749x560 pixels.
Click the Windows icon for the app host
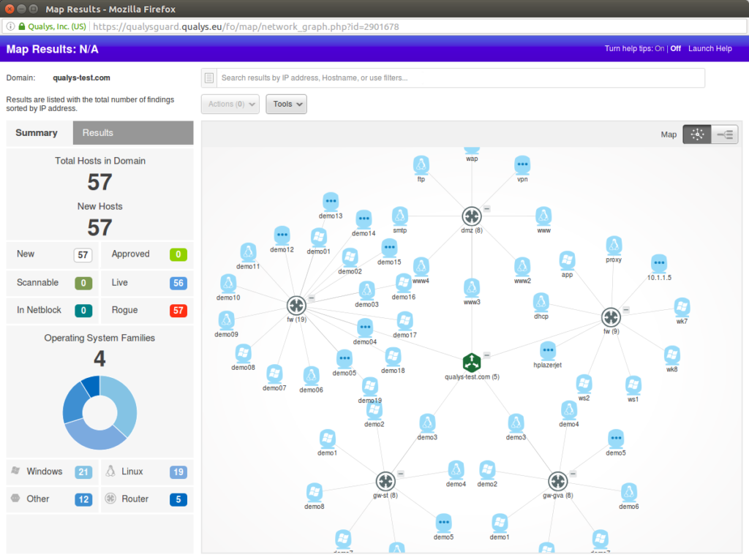pos(567,260)
